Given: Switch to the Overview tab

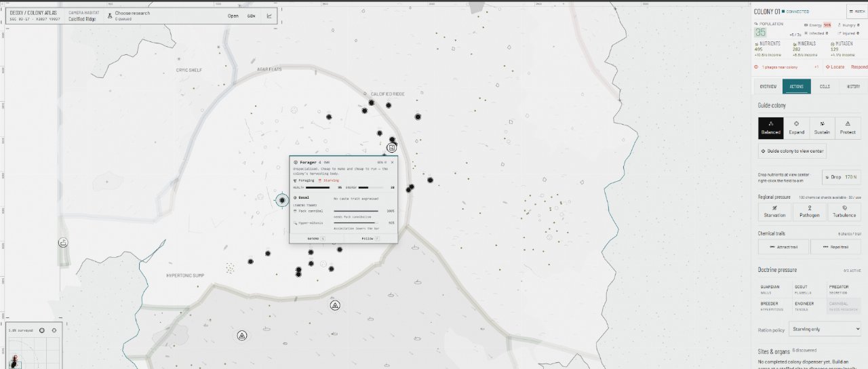Looking at the screenshot, I should pyautogui.click(x=768, y=87).
